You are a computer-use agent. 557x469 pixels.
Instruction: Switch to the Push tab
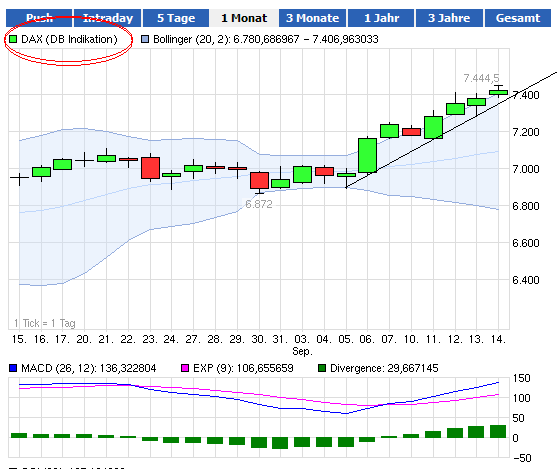39,18
